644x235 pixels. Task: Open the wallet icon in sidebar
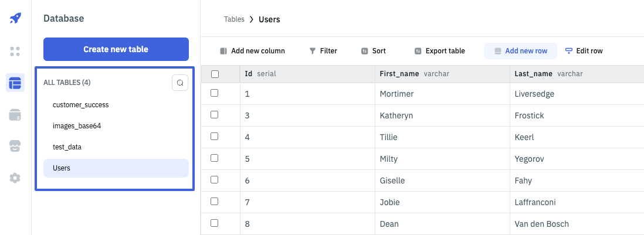pyautogui.click(x=15, y=115)
